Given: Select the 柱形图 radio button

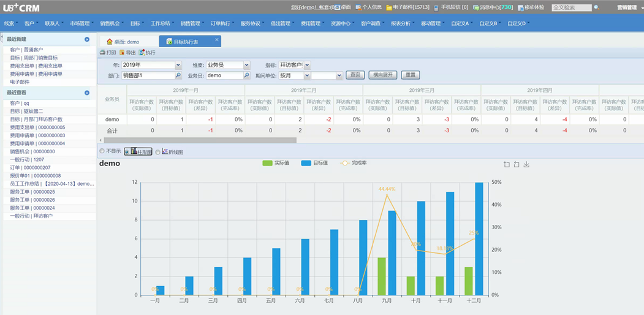Looking at the screenshot, I should click(127, 151).
